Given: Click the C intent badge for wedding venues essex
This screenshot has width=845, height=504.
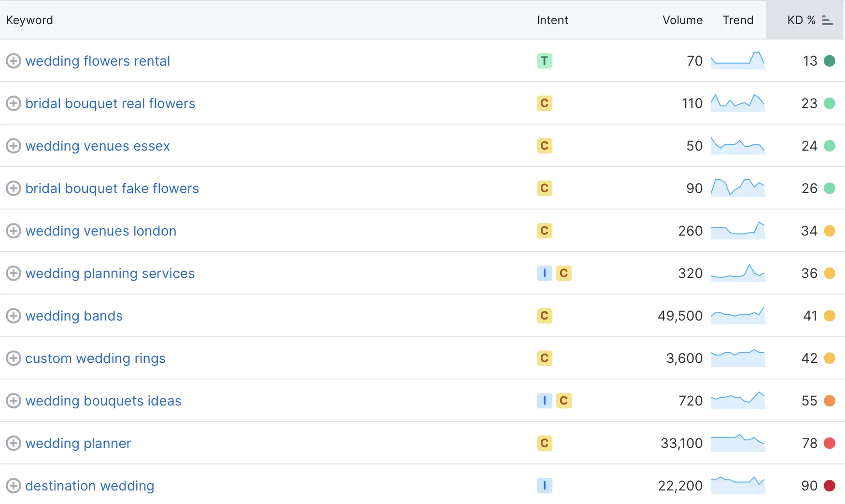Looking at the screenshot, I should click(545, 146).
